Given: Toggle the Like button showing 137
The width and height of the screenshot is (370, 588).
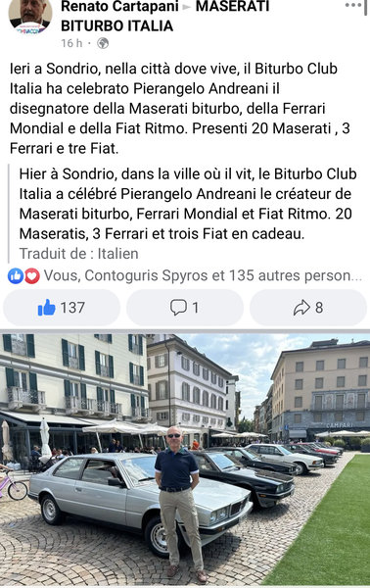Looking at the screenshot, I should 62,308.
